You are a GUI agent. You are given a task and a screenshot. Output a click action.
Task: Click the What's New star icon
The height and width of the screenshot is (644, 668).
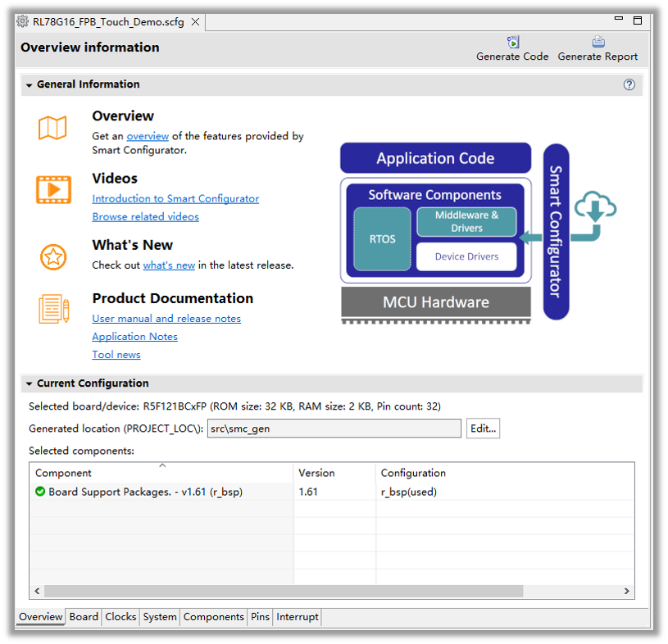pos(53,257)
